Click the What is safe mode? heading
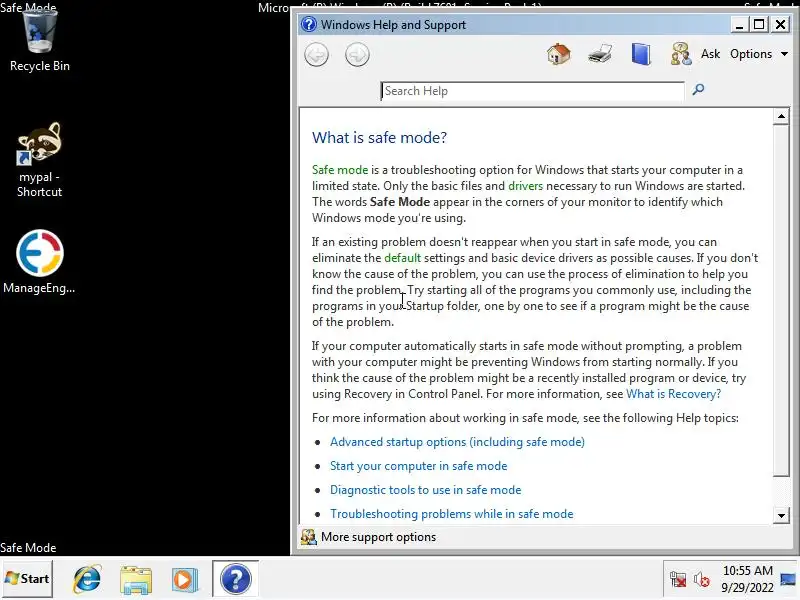The image size is (800, 600). [x=379, y=137]
